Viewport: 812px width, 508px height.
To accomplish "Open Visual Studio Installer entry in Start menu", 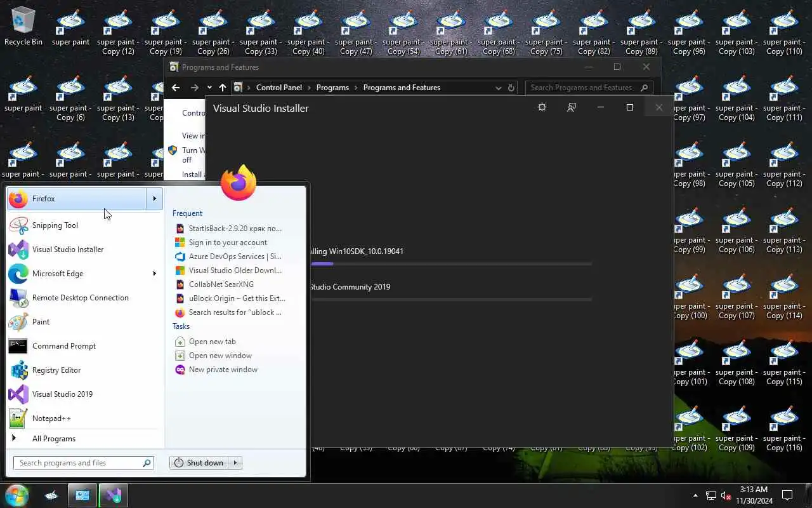I will pos(85,250).
